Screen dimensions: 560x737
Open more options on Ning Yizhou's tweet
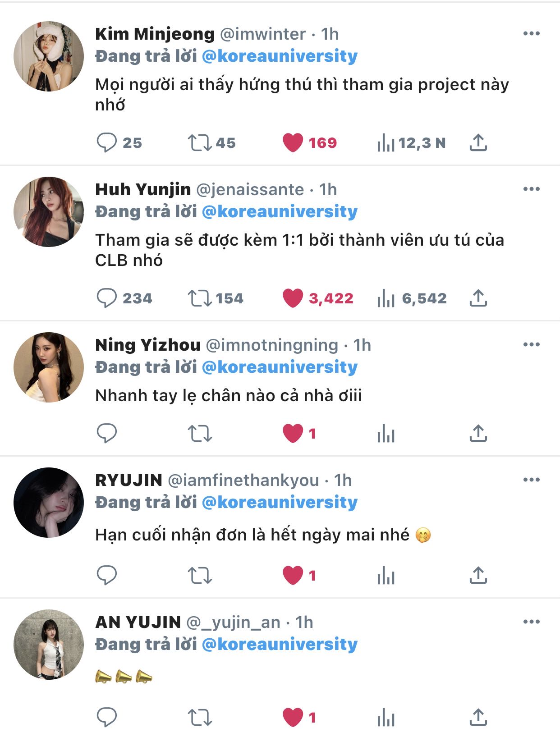click(x=532, y=344)
